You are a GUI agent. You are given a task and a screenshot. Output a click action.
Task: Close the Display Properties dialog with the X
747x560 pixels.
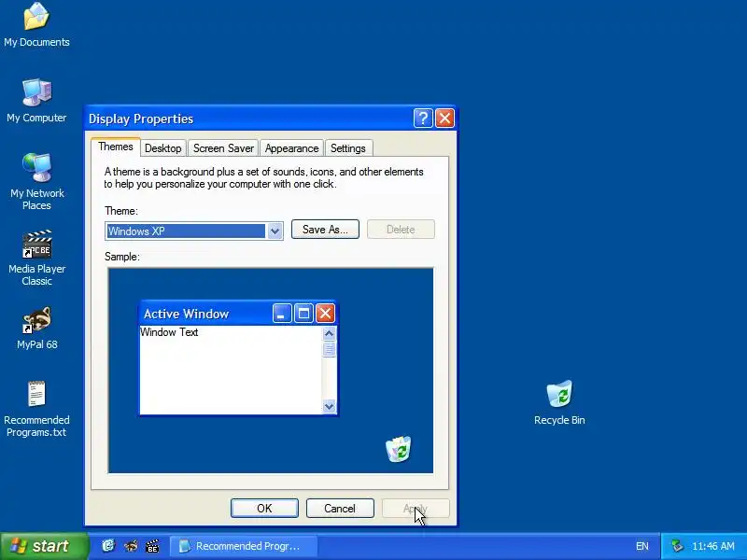point(445,119)
